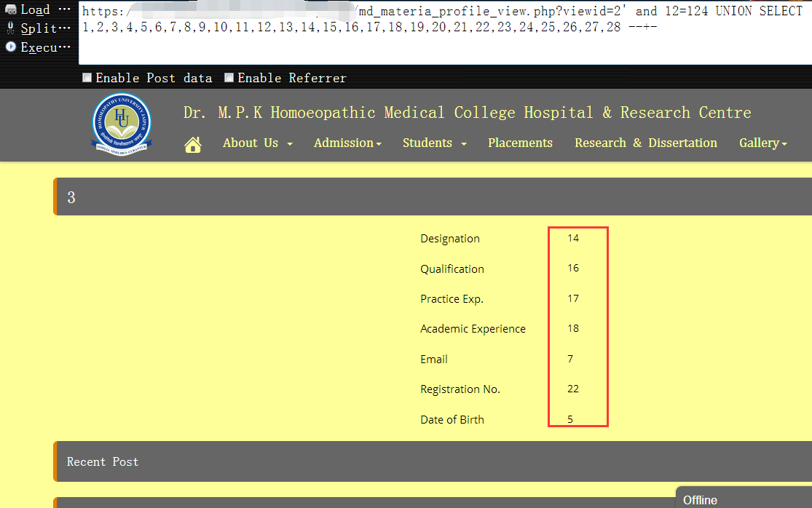Enable the Post data checkbox
The image size is (812, 508).
tap(87, 78)
